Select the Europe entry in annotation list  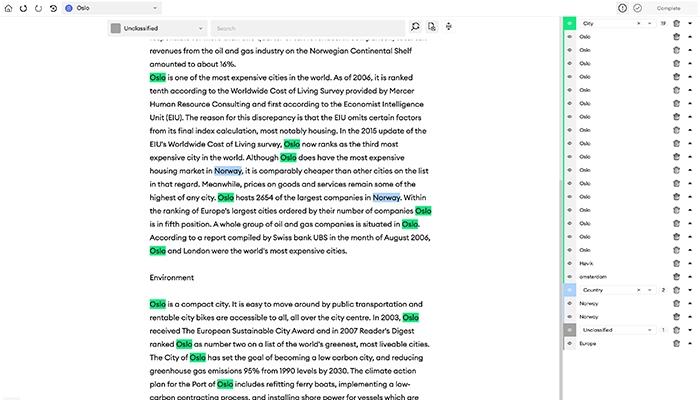[x=588, y=343]
